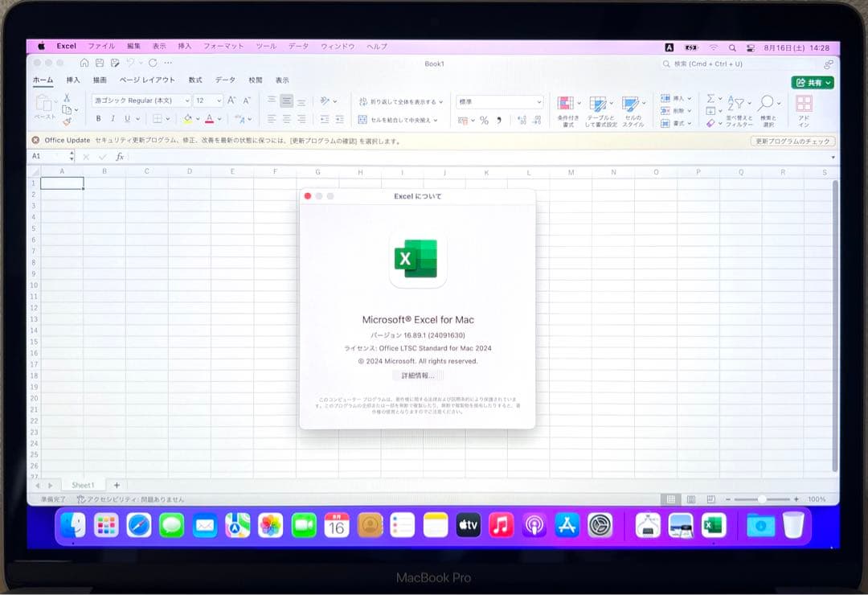Adjust the zoom slider at bottom right
Screen dimensions: 868x595
pos(761,499)
